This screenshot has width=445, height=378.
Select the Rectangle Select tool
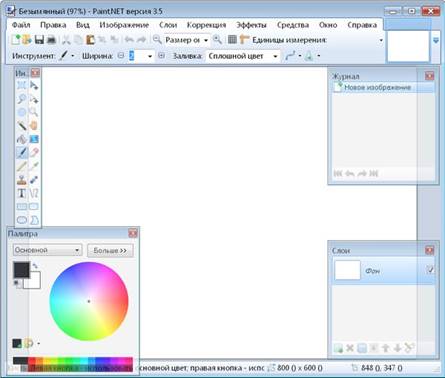(22, 85)
